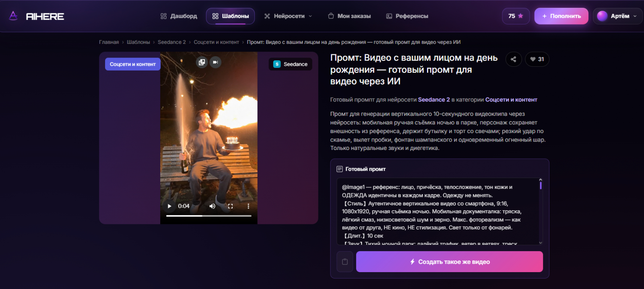Click prompt box scroll up arrow
Screen dimensions: 644x289
coord(541,180)
